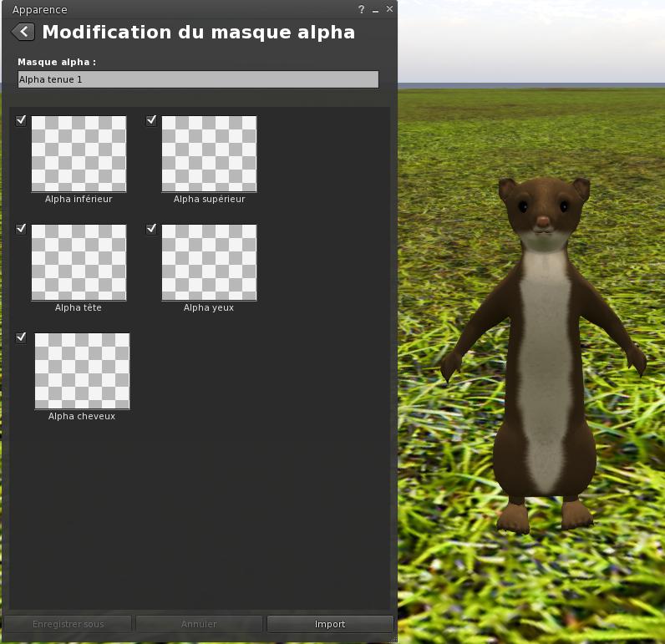Disable the Alpha tête checkbox

21,229
